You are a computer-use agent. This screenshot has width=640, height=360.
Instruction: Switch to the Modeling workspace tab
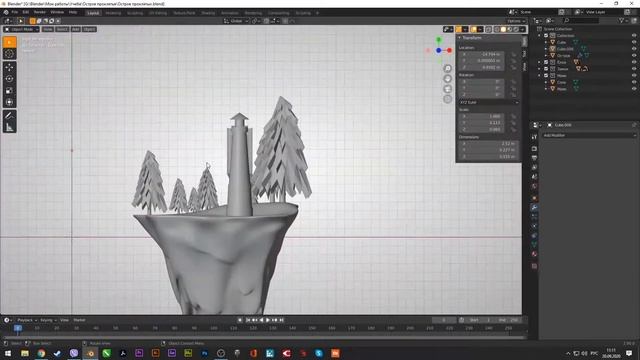(113, 13)
